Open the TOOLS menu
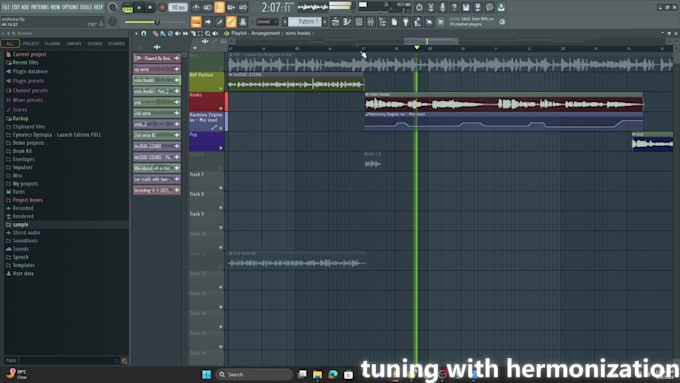The width and height of the screenshot is (680, 383). pyautogui.click(x=85, y=7)
